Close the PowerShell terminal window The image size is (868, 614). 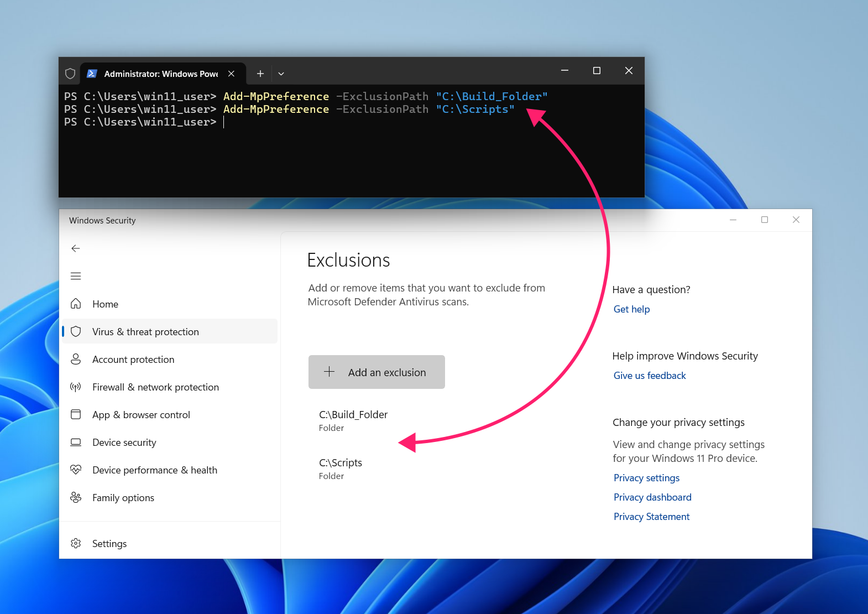point(629,70)
